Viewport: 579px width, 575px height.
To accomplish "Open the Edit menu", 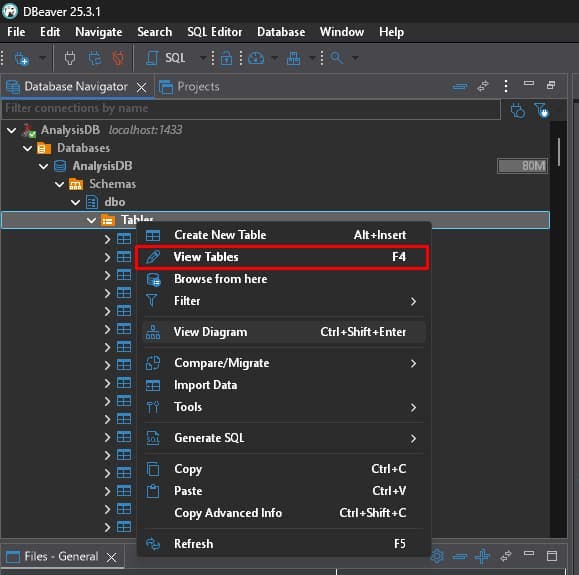I will [50, 32].
